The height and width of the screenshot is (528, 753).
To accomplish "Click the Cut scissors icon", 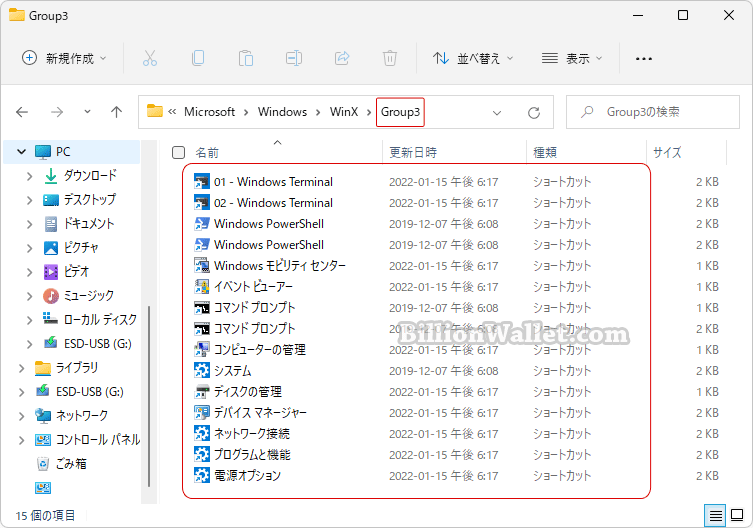I will 150,59.
